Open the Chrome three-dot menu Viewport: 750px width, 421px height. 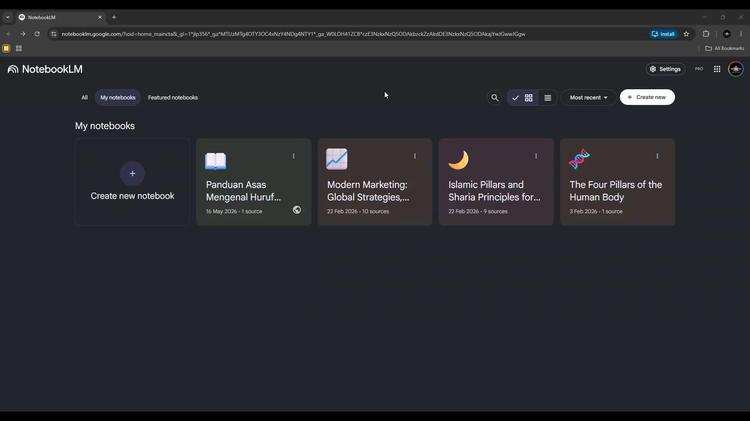(x=741, y=34)
